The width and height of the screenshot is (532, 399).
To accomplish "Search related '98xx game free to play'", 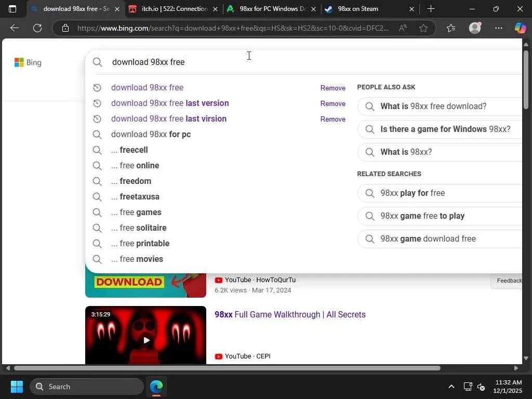I will (440, 216).
